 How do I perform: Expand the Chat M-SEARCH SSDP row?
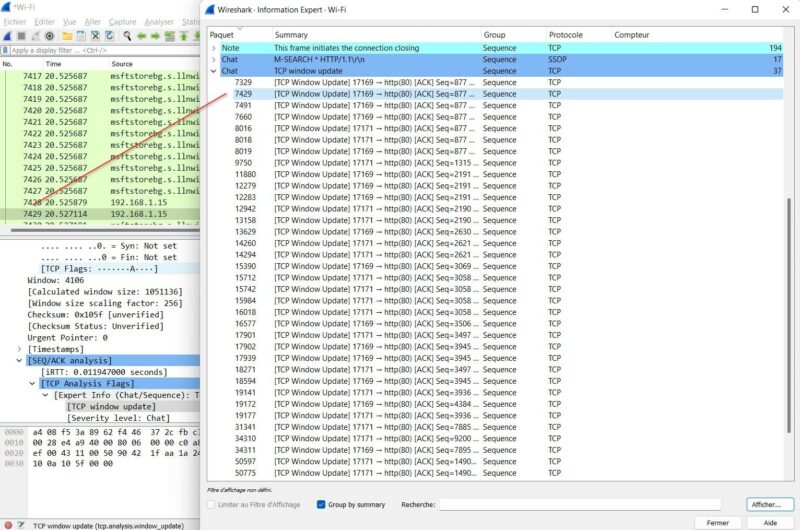point(214,59)
